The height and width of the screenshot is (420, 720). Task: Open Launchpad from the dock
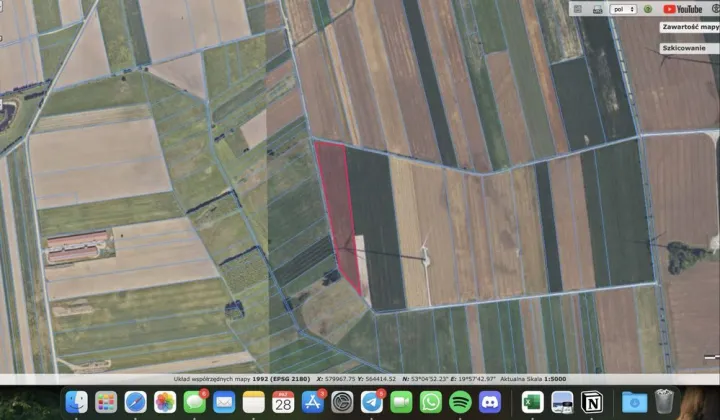click(x=106, y=402)
